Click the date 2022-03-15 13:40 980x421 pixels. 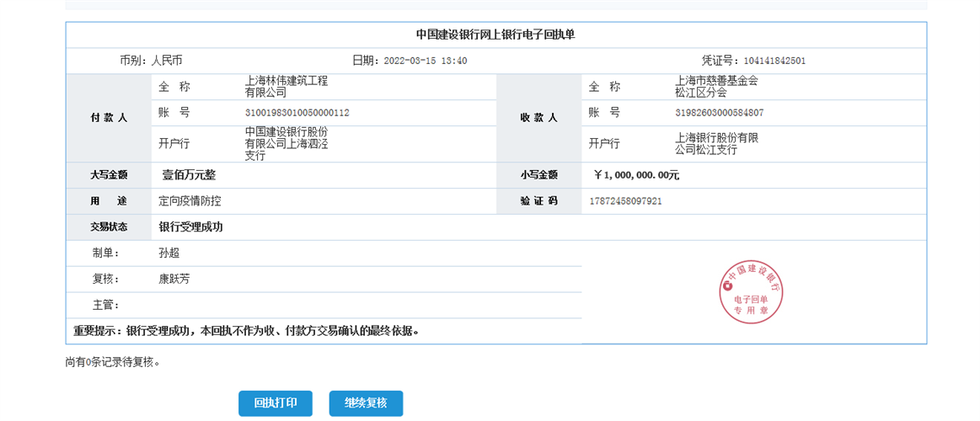(x=425, y=61)
